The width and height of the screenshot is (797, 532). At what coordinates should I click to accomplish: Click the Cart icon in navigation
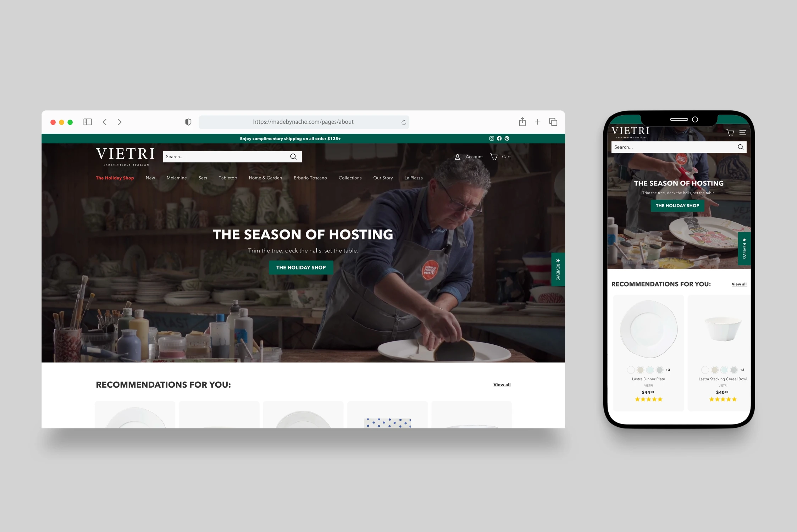coord(494,156)
